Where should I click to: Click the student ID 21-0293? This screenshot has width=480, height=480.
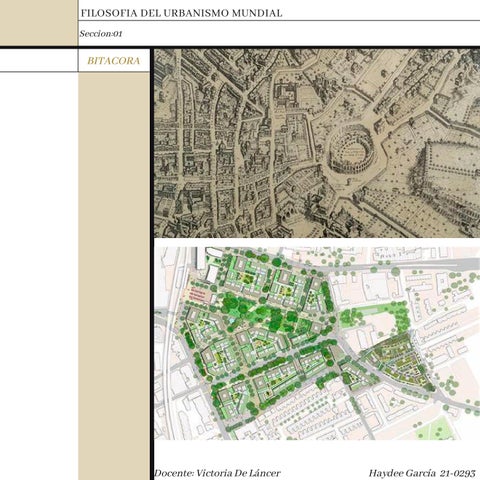click(x=458, y=473)
